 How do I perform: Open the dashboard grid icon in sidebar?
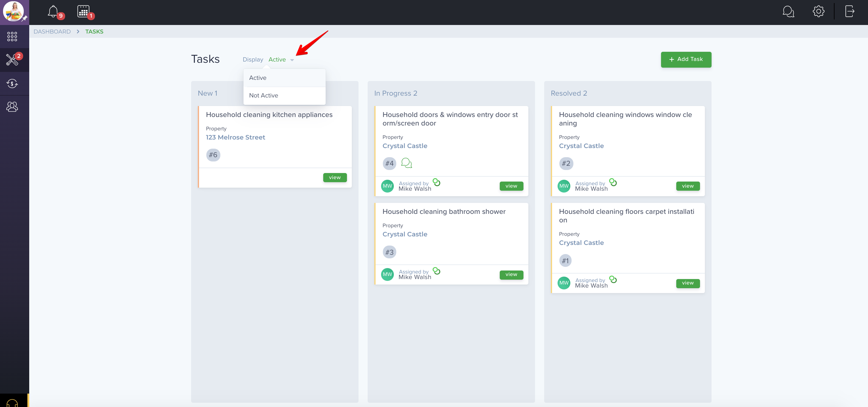[12, 37]
